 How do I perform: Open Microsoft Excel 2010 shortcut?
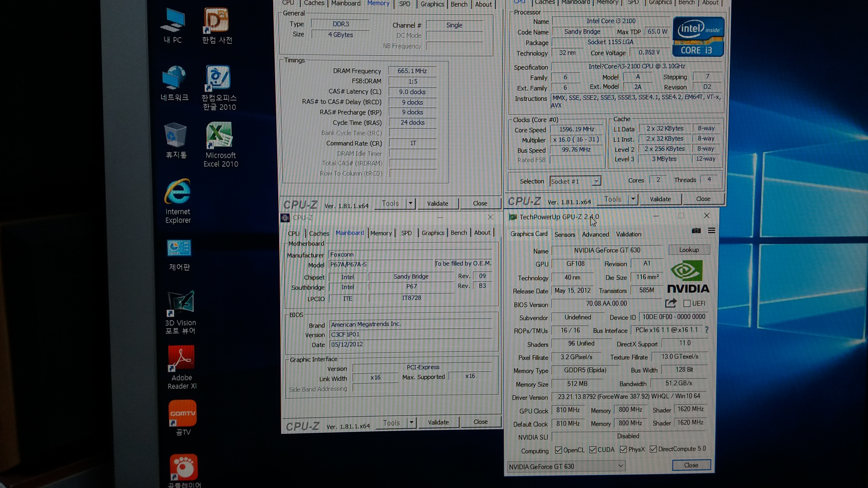click(x=220, y=145)
